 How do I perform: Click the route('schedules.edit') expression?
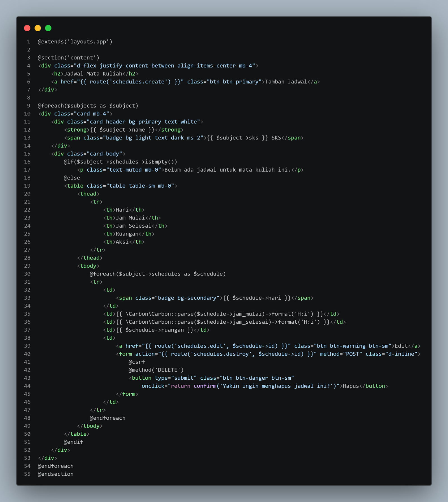pos(216,346)
